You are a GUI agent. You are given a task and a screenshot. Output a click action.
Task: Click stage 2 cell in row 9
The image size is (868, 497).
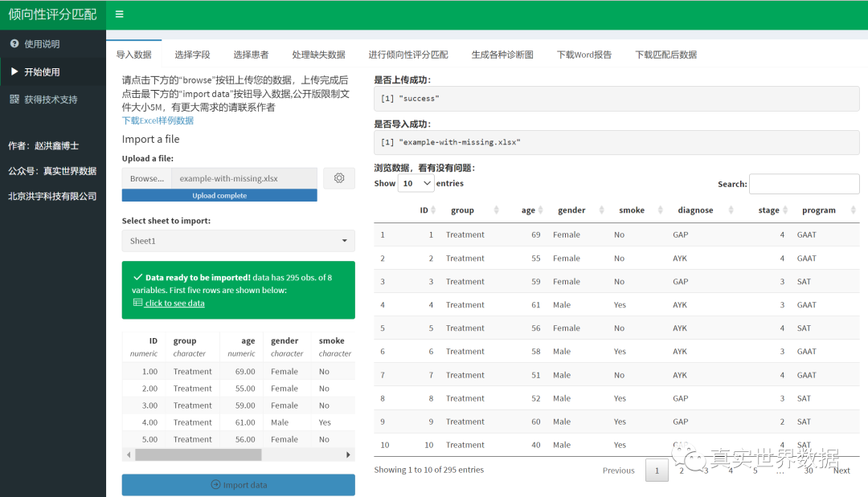(x=782, y=422)
